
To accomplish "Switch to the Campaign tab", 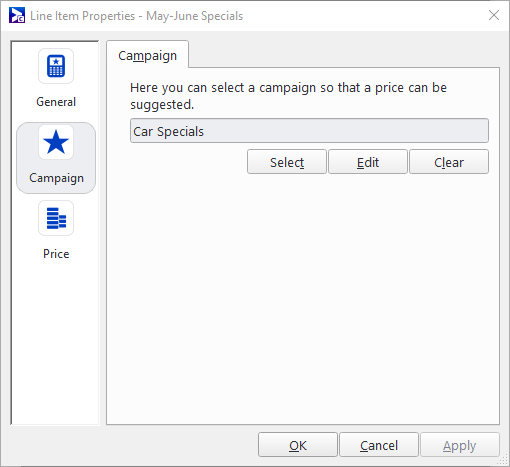I will coord(147,55).
